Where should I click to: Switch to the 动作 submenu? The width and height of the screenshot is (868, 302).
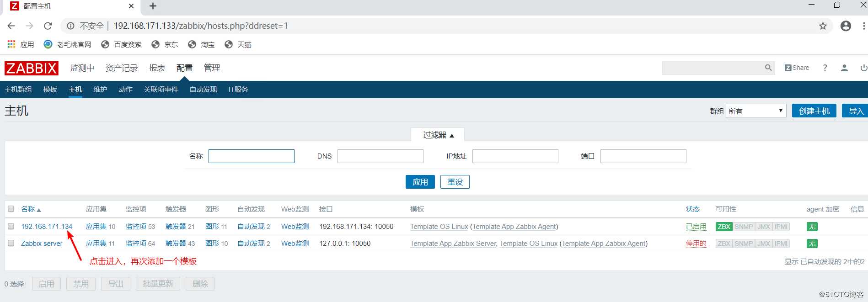[x=125, y=90]
